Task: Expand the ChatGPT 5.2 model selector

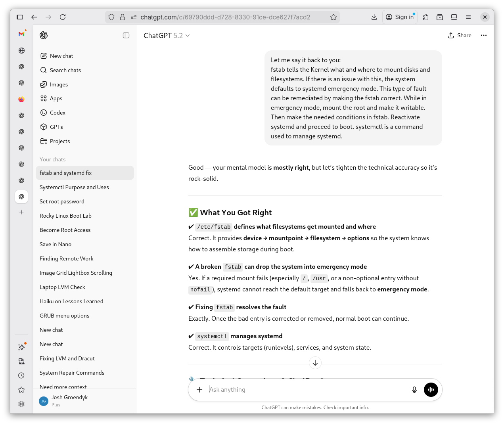Action: pos(167,36)
